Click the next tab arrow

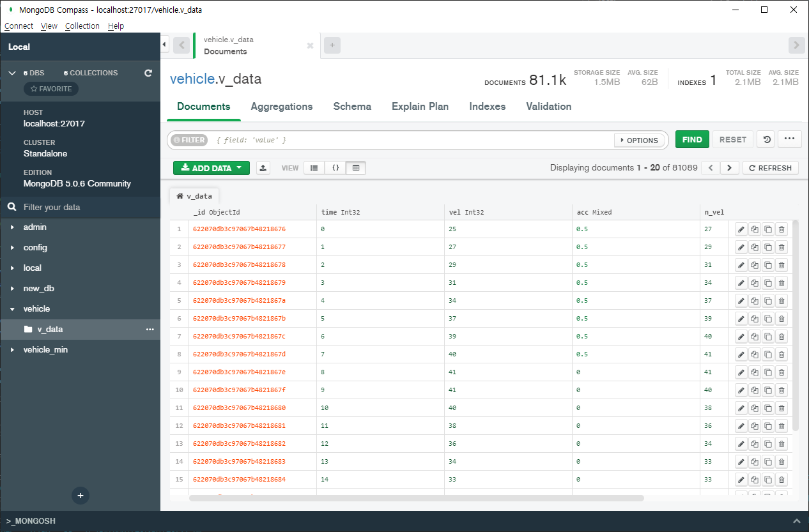point(796,45)
